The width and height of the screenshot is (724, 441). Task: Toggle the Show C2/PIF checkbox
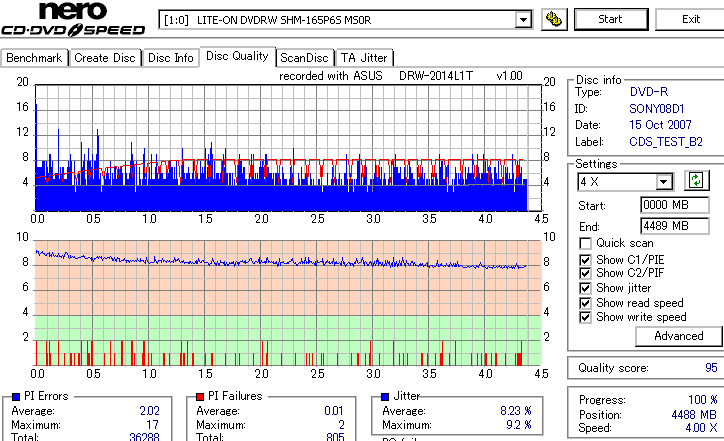[585, 273]
